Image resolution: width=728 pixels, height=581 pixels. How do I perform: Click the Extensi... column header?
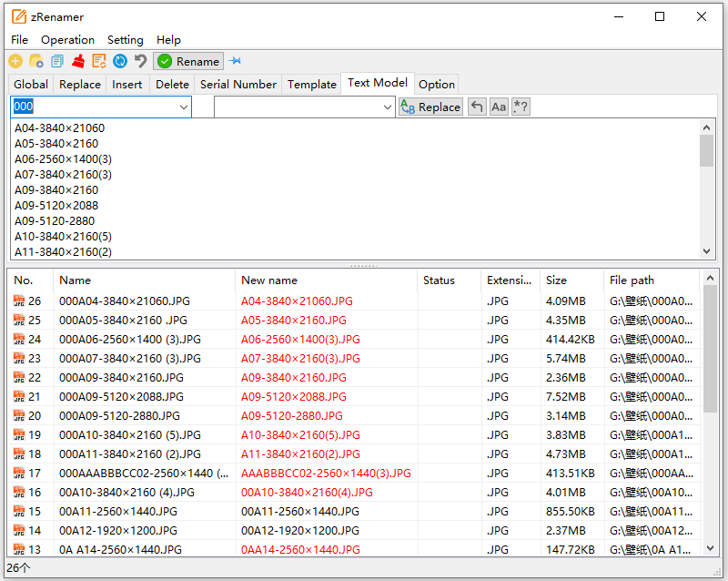click(511, 280)
